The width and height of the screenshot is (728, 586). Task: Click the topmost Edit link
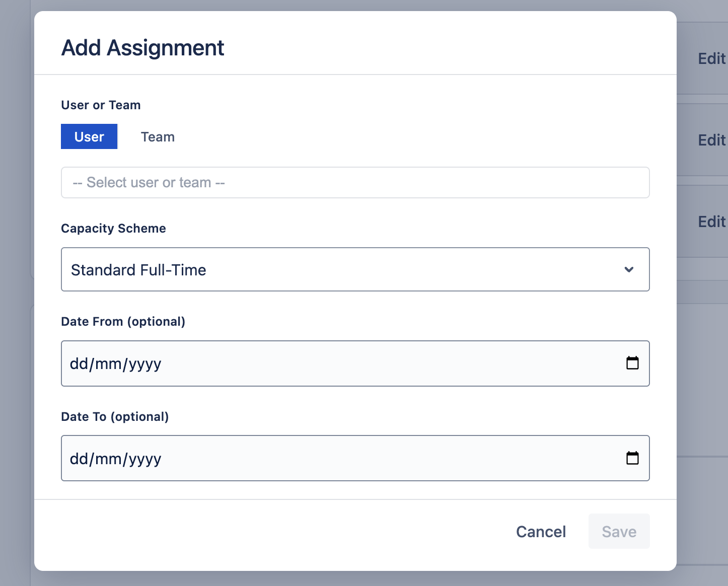(711, 59)
